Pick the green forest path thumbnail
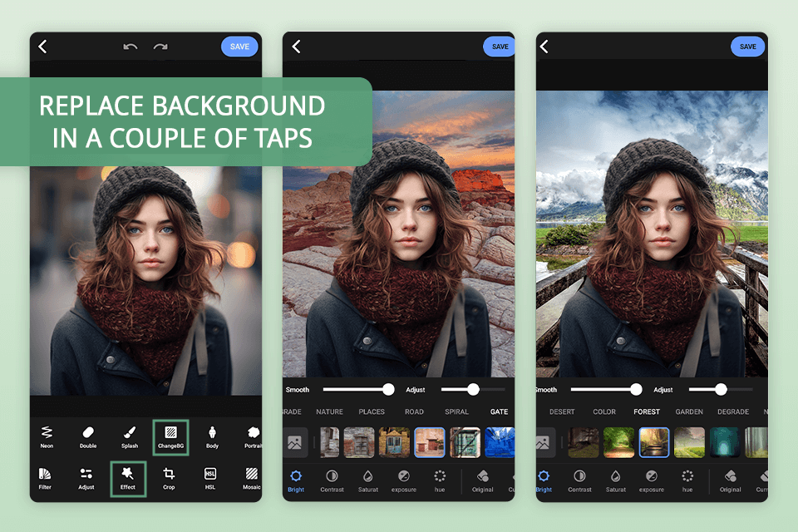 pos(618,442)
